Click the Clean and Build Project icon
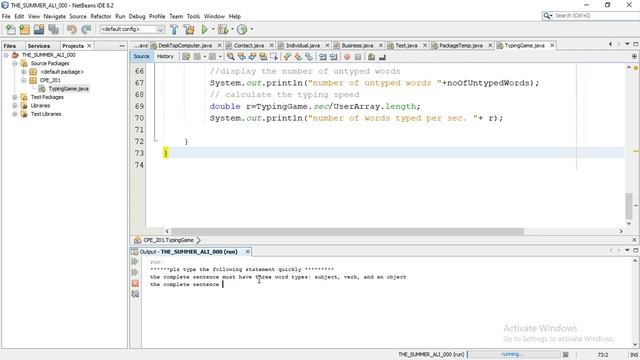This screenshot has width=640, height=360. [189, 29]
